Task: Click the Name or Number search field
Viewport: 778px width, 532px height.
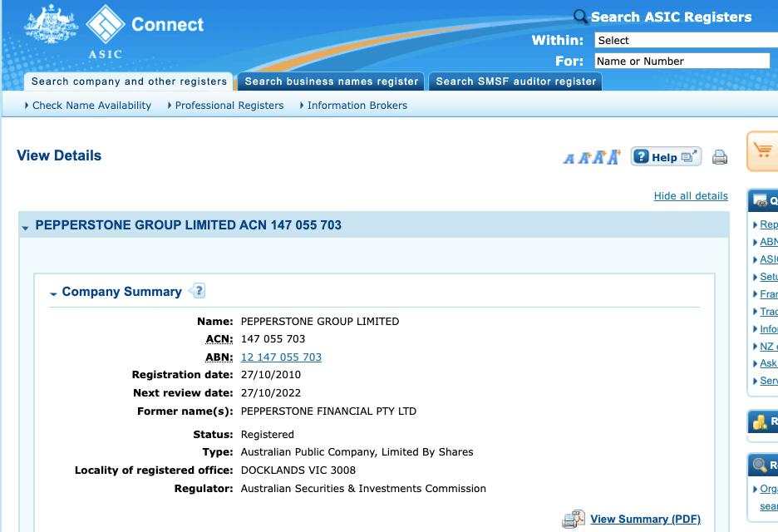Action: pyautogui.click(x=682, y=61)
